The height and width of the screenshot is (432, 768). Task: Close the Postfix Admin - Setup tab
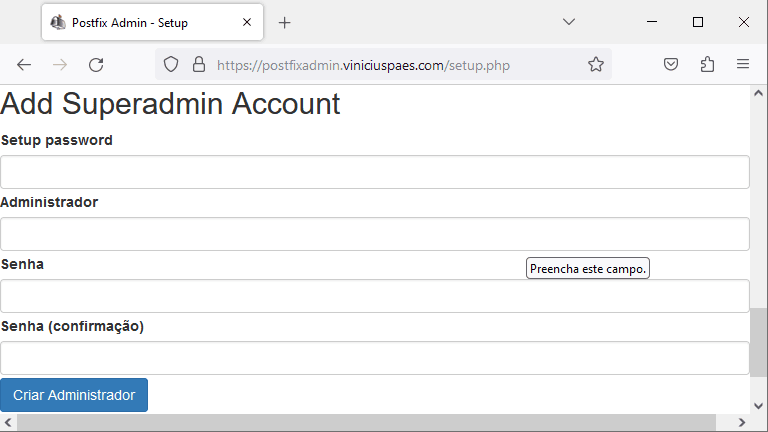247,22
